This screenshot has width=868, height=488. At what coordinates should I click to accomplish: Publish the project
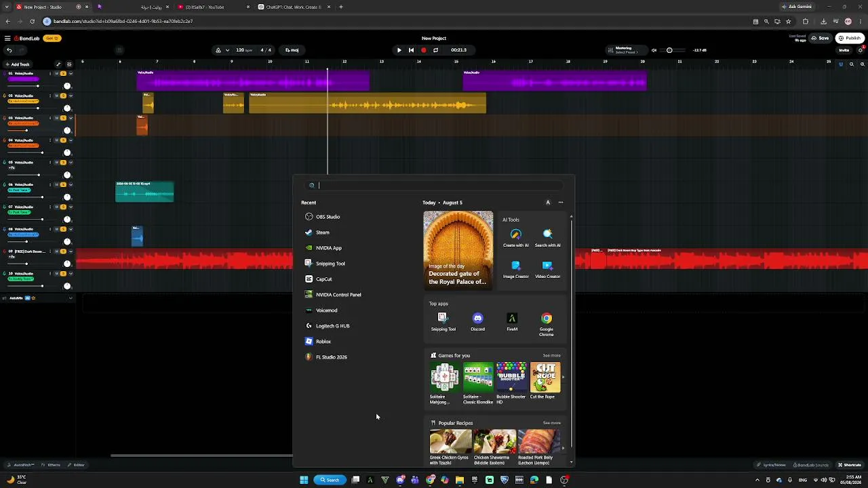849,39
